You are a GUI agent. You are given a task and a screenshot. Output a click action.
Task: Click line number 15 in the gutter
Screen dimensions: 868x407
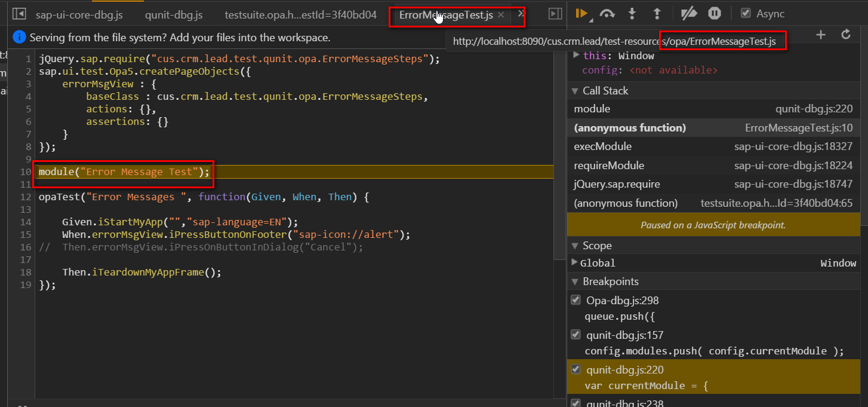coord(25,235)
